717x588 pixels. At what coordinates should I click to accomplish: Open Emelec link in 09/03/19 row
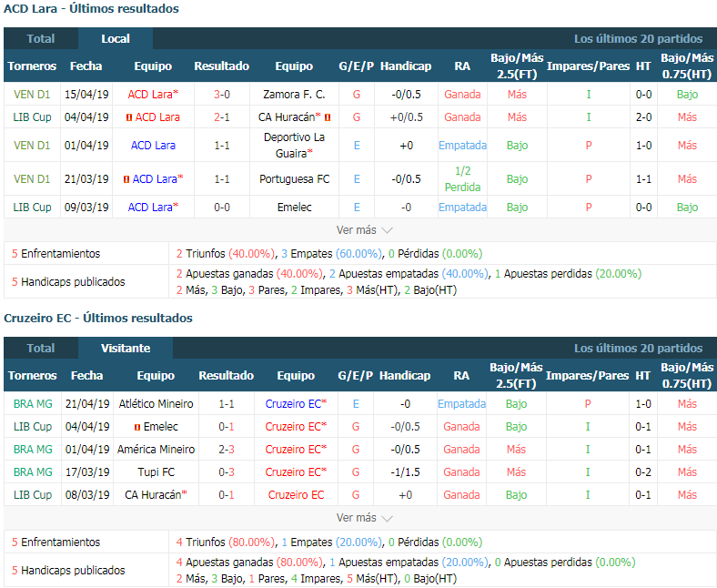click(294, 208)
